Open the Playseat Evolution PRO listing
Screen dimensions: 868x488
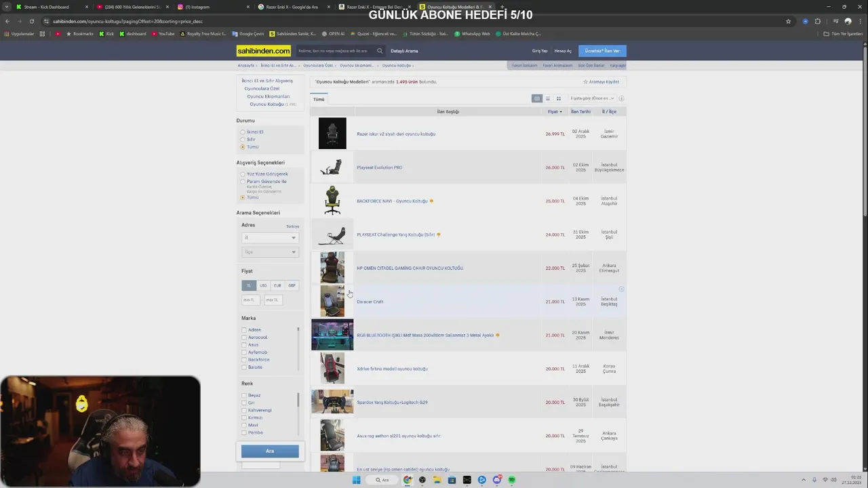[x=380, y=167]
